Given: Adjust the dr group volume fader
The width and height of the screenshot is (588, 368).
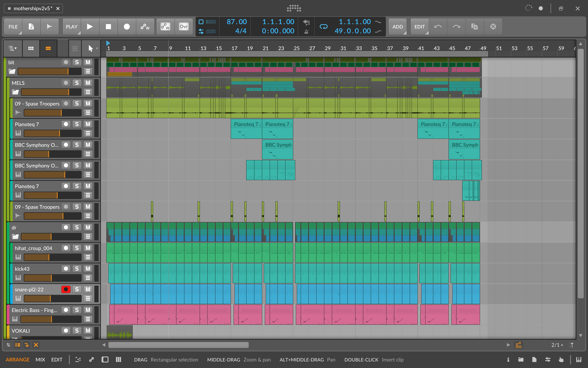Looking at the screenshot, I should 51,236.
